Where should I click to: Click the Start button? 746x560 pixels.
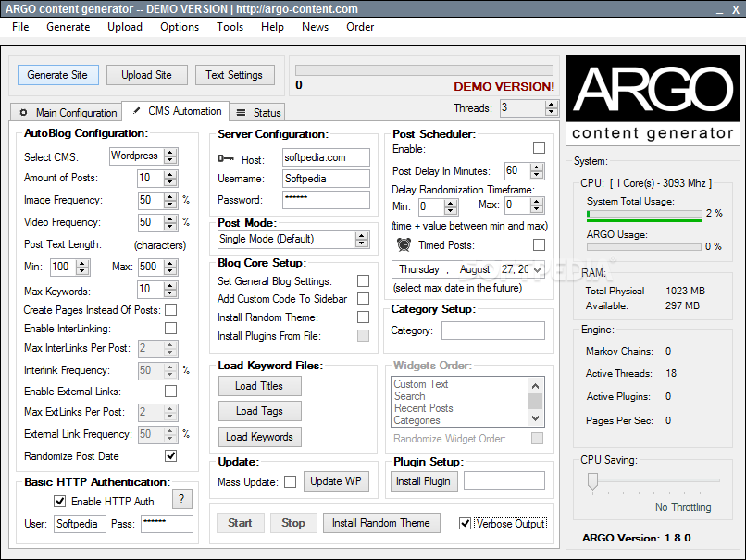click(240, 523)
